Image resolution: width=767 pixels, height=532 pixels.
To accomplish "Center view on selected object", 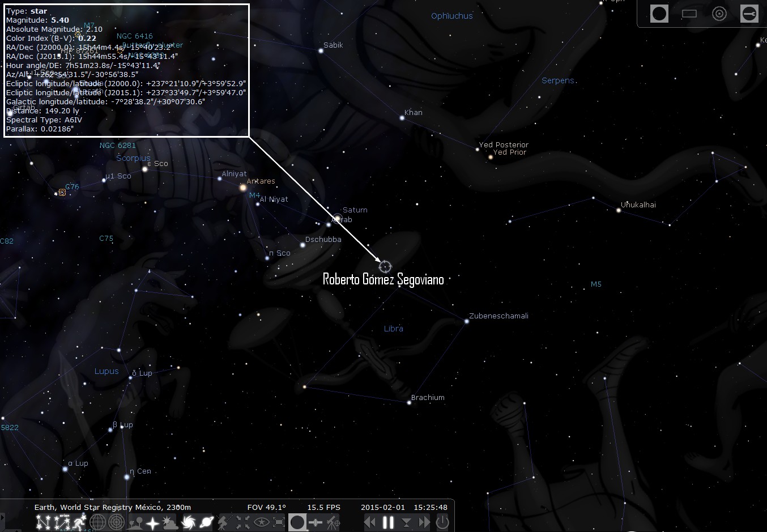I will (x=243, y=522).
